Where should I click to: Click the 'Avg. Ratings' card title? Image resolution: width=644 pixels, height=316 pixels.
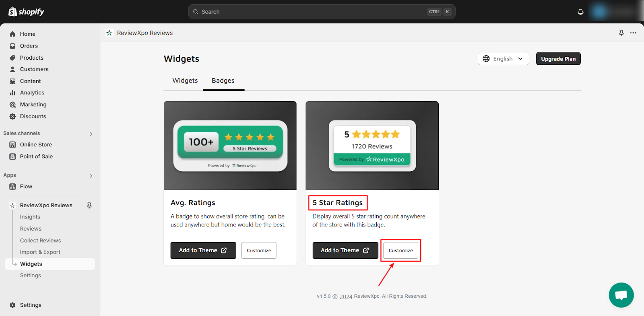click(193, 203)
